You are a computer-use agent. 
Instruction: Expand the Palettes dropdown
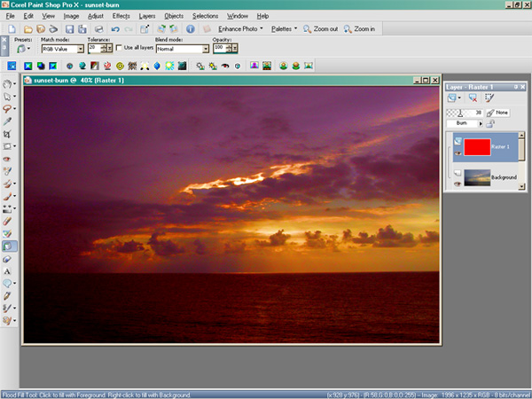click(295, 28)
